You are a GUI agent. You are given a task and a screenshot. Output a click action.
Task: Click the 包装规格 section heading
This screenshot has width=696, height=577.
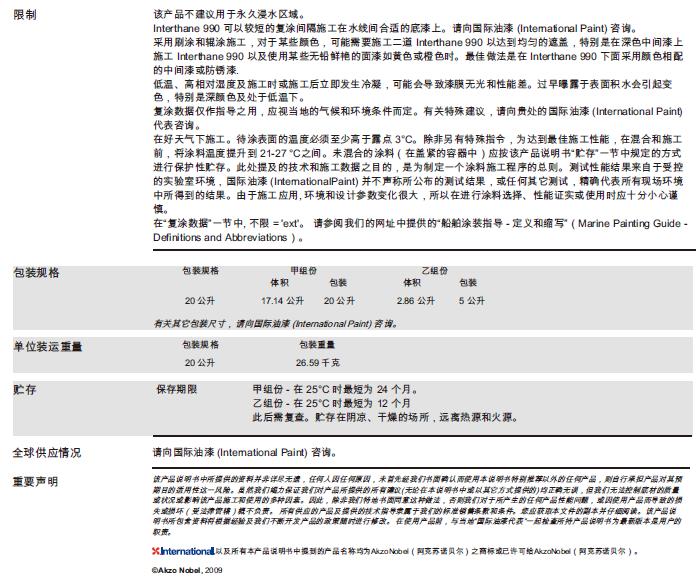tap(36, 273)
